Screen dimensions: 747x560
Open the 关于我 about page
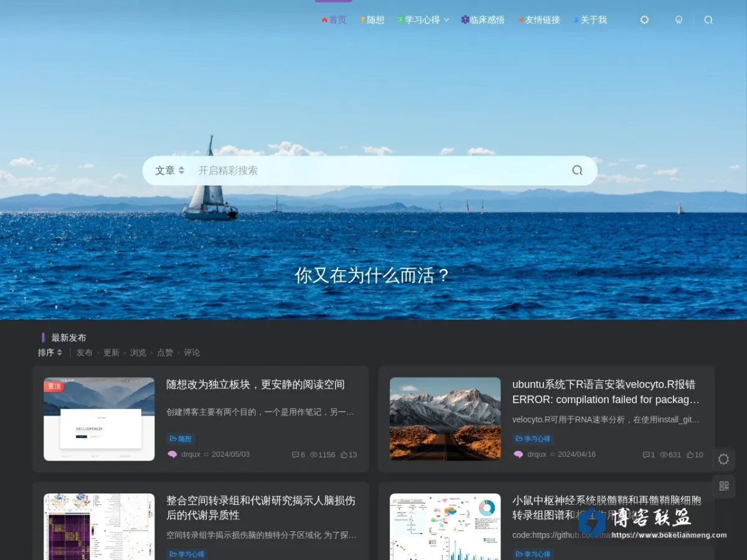click(x=590, y=20)
